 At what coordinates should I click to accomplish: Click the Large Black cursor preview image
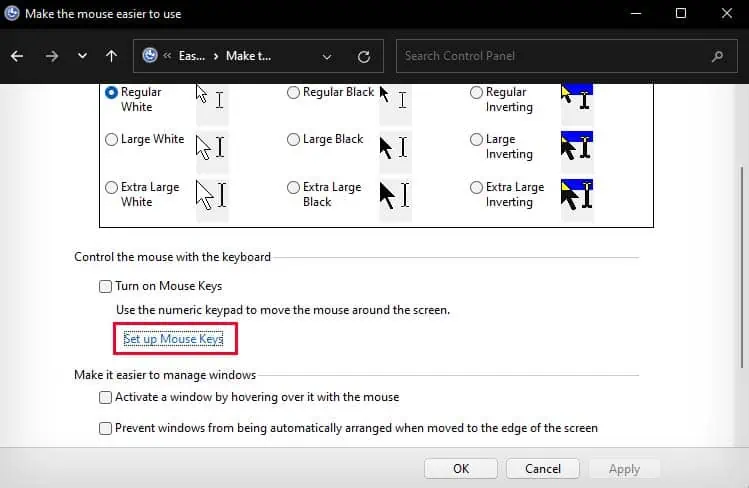(x=393, y=148)
